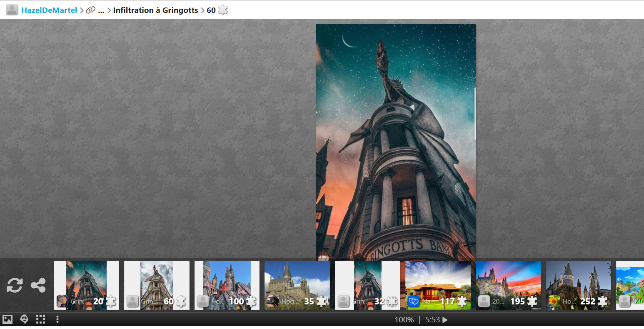
Task: Click the HazelDeMartel user avatar
Action: click(x=12, y=10)
